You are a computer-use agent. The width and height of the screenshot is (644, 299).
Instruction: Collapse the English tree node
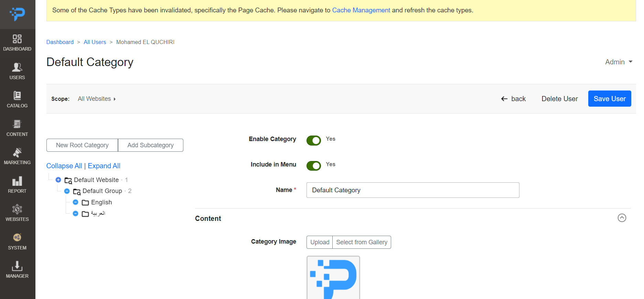(x=76, y=202)
